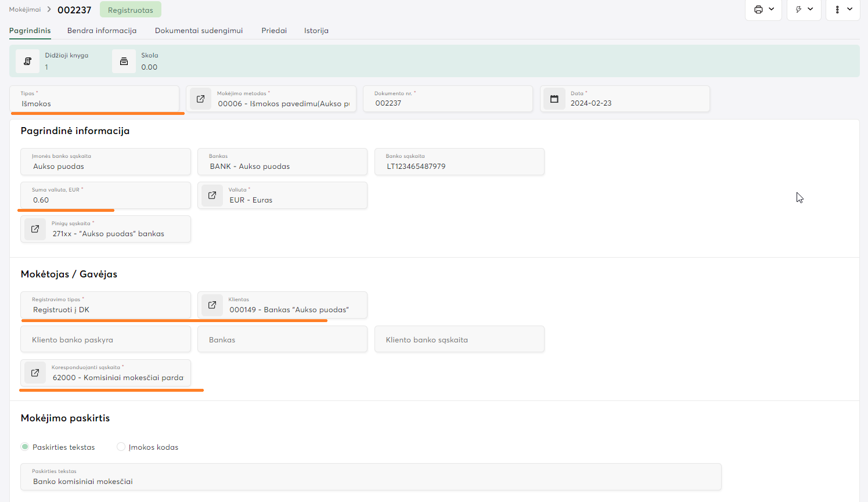
Task: Edit the Paskirties tekstas input field
Action: click(370, 481)
